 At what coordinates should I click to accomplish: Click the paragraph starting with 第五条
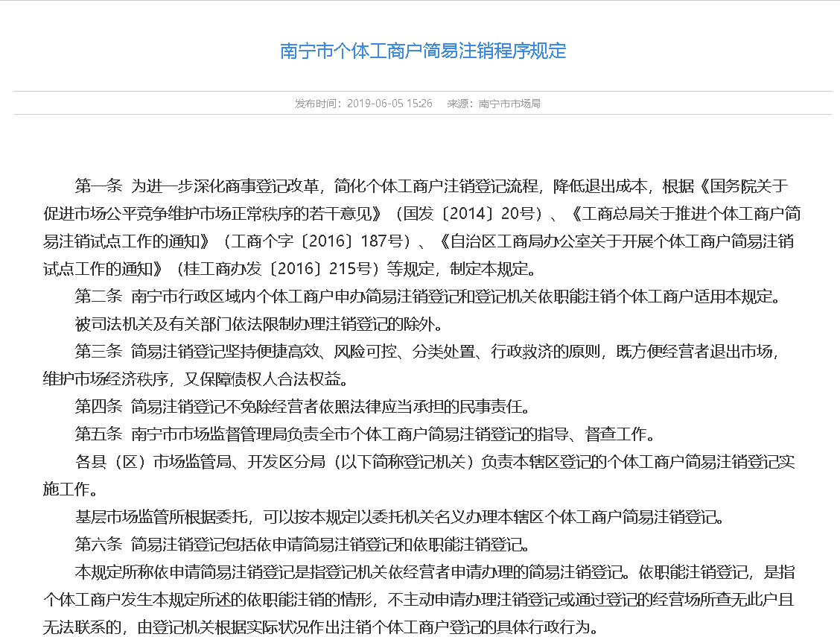click(365, 434)
